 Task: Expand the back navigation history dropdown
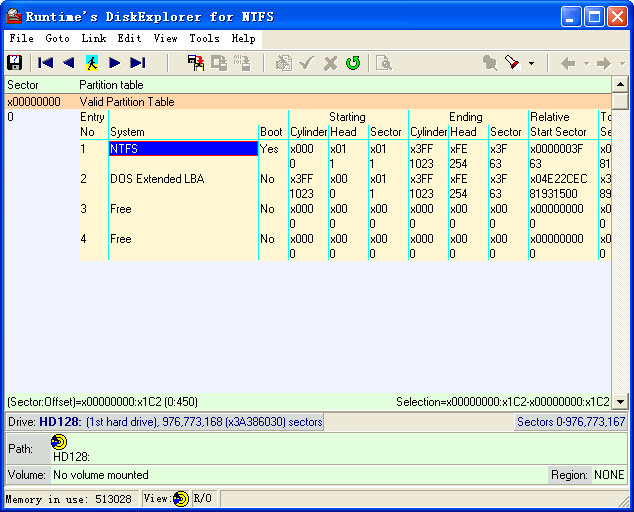[586, 64]
